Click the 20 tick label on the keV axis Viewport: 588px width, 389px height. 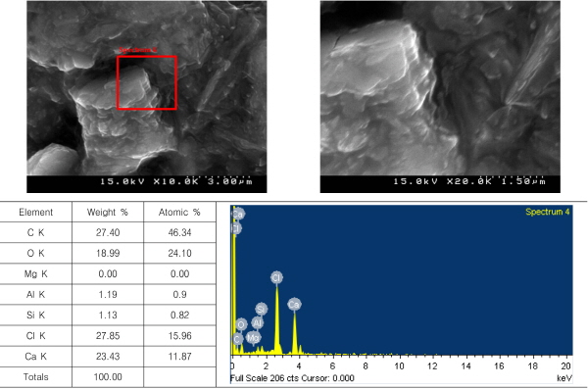pos(565,366)
